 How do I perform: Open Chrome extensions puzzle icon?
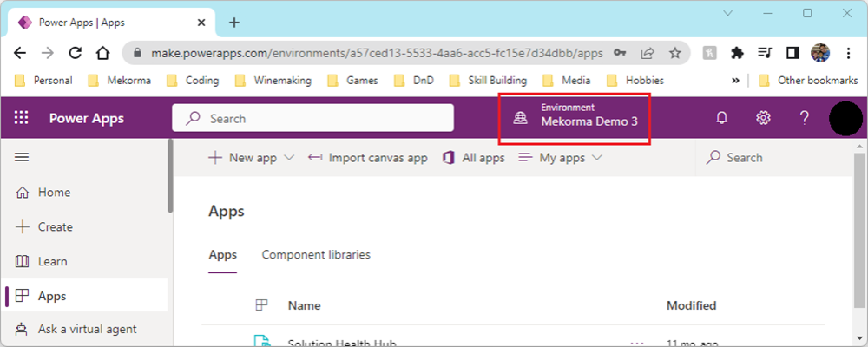pyautogui.click(x=737, y=53)
